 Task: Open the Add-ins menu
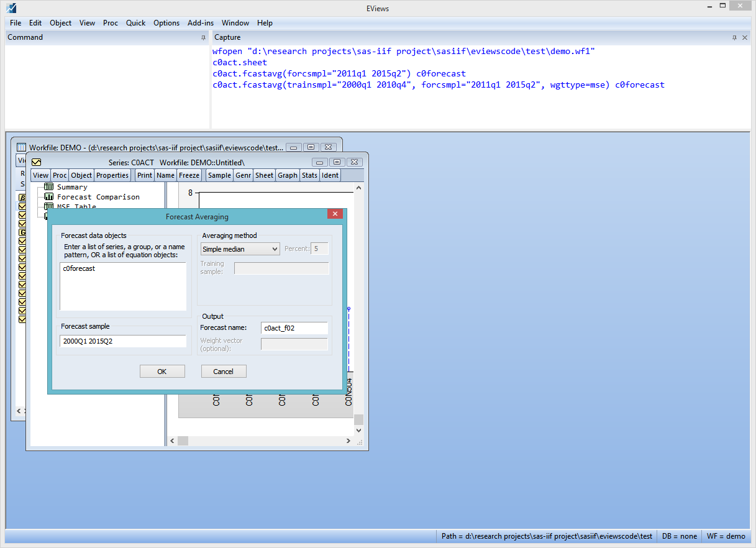(x=201, y=23)
